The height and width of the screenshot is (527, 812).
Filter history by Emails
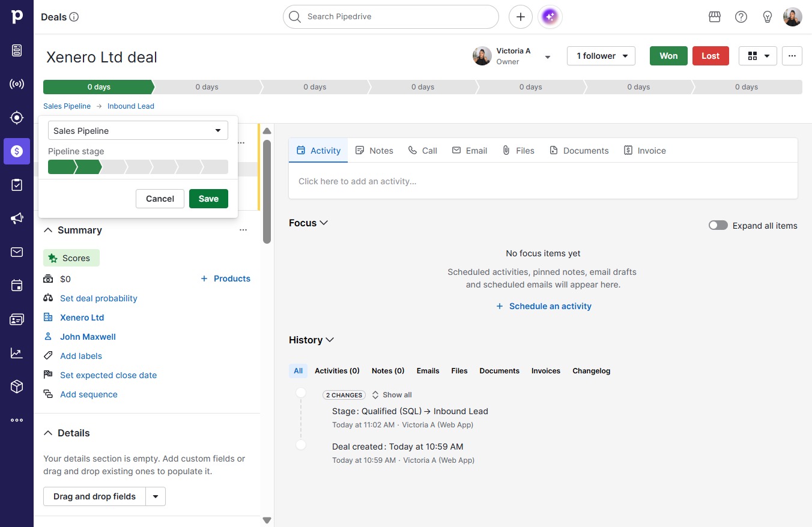[428, 371]
